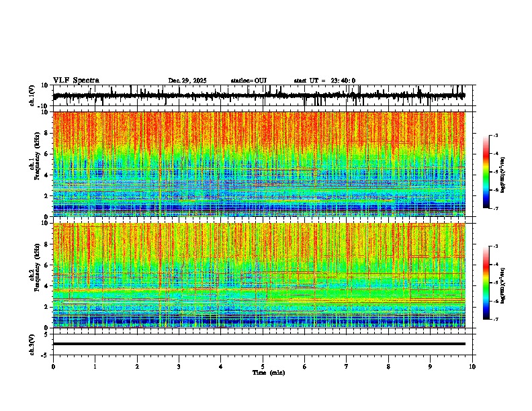Click the "Time (min)" axis label
This screenshot has width=532, height=411.
coord(269,373)
